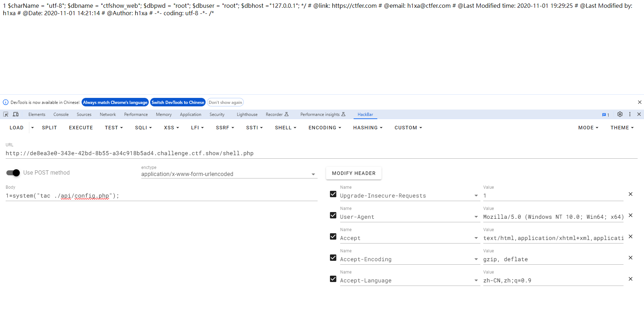Dismiss the DevTools language notification bar

(x=640, y=102)
